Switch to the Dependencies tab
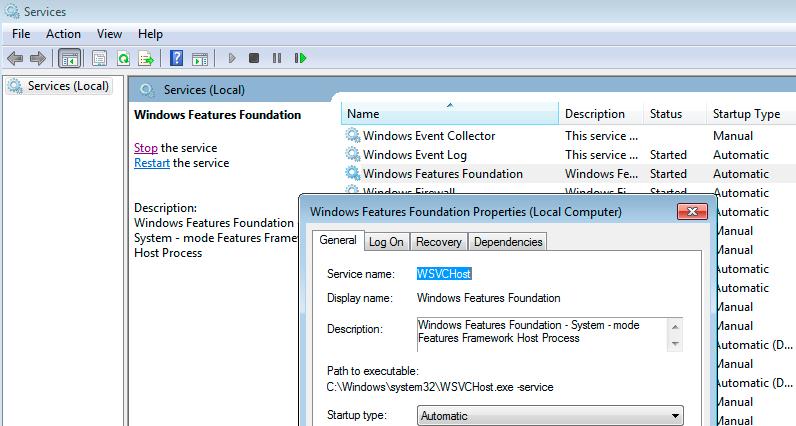 tap(508, 242)
